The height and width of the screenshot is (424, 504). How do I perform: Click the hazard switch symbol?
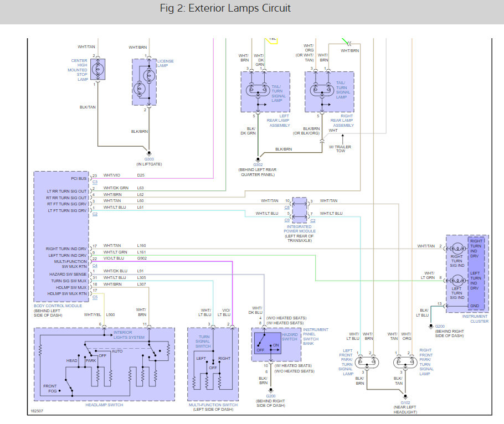click(268, 343)
